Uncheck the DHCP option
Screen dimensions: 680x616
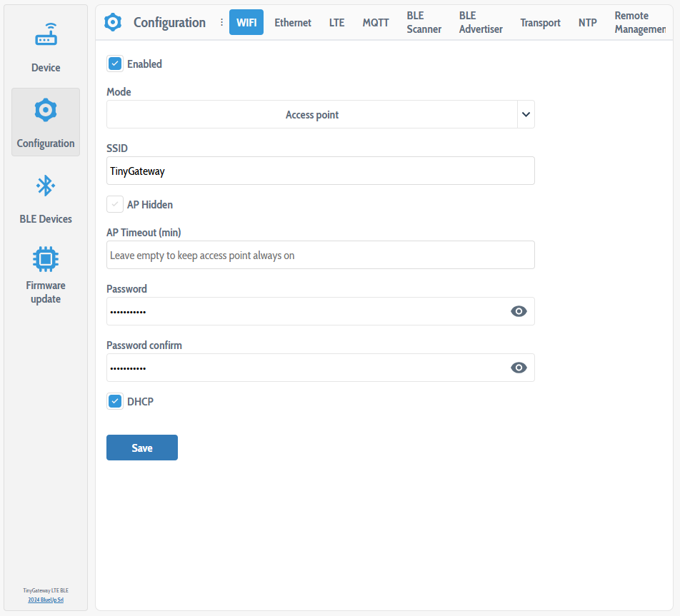(x=115, y=401)
